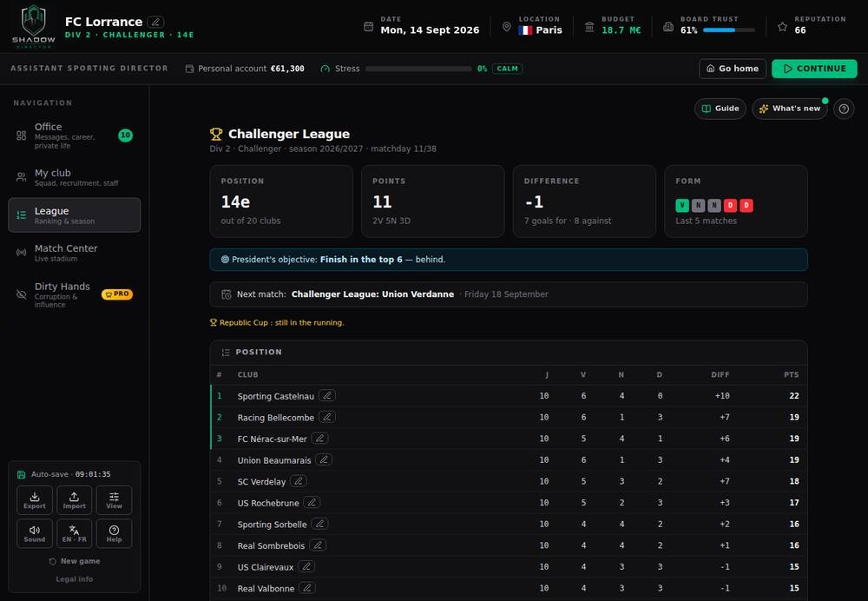The width and height of the screenshot is (868, 601).
Task: Edit the FC Nérac-sur-Mer club name
Action: point(319,438)
